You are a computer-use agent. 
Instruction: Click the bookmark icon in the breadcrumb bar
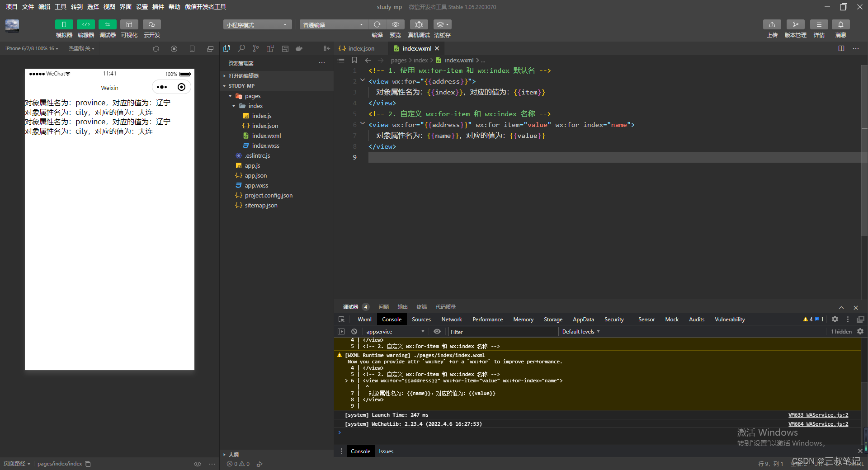tap(354, 60)
